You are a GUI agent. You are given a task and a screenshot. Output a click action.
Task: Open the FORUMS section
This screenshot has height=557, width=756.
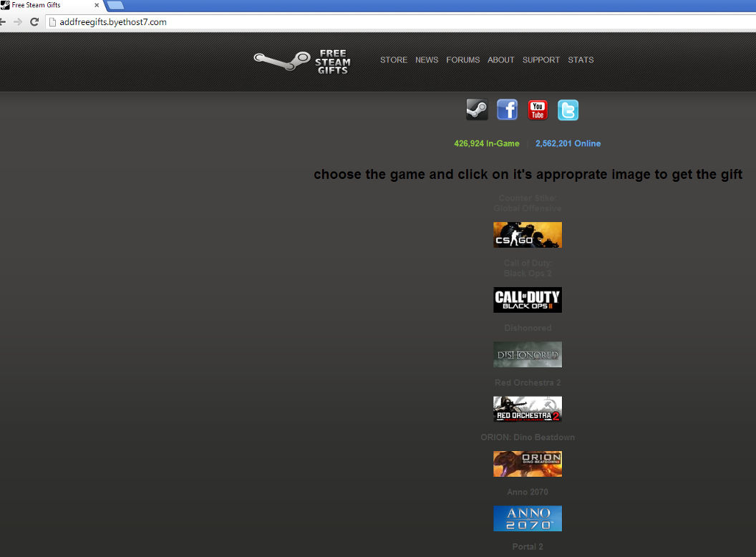(x=462, y=60)
